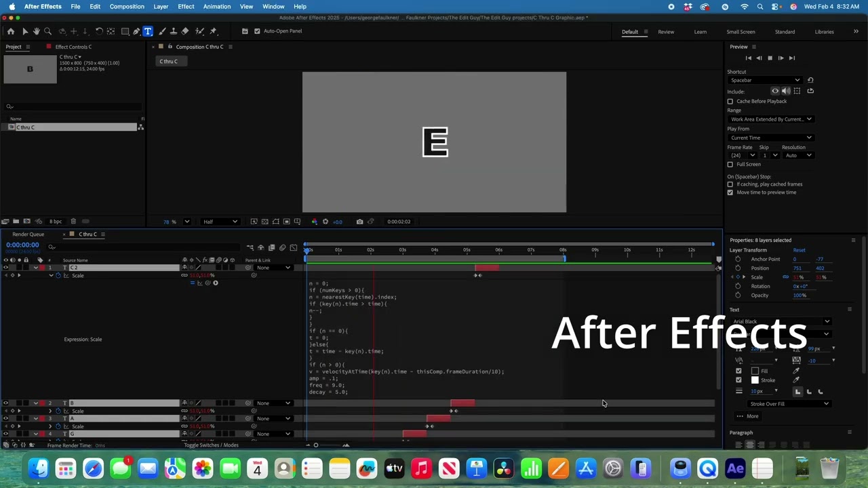
Task: Click the Fill color swatch
Action: pos(755,371)
